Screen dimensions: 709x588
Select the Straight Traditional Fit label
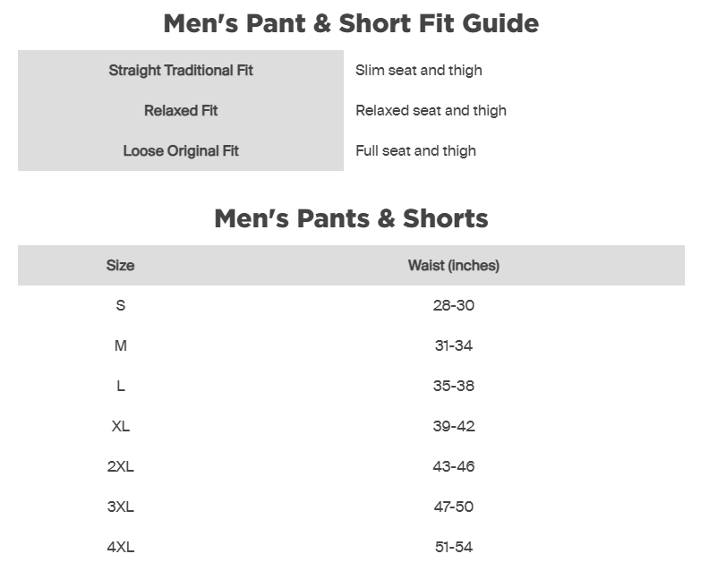point(181,70)
